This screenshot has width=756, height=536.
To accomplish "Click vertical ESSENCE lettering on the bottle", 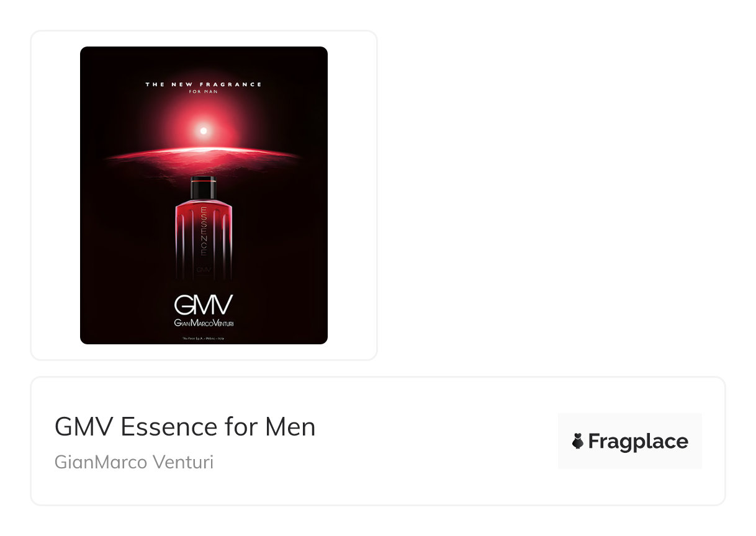I will click(x=203, y=231).
